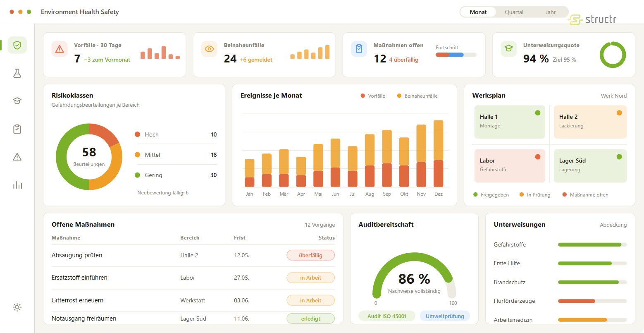The width and height of the screenshot is (644, 333).
Task: Switch to the Jahr period
Action: [551, 12]
